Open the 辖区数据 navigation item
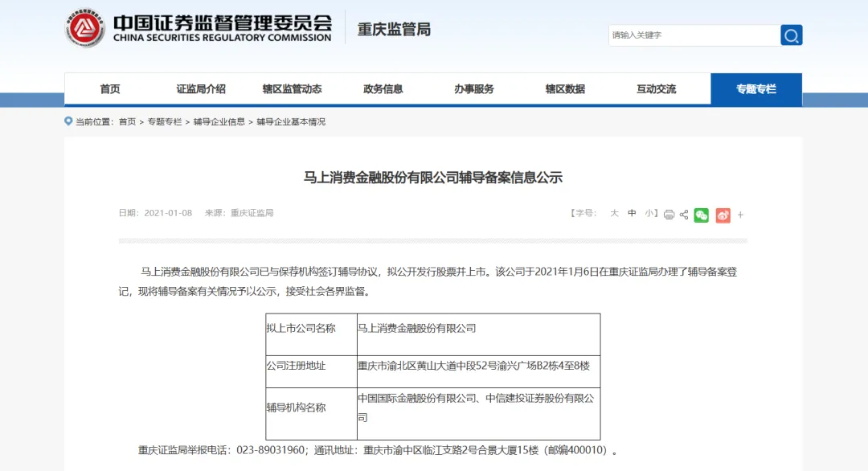Image resolution: width=868 pixels, height=471 pixels. (565, 89)
